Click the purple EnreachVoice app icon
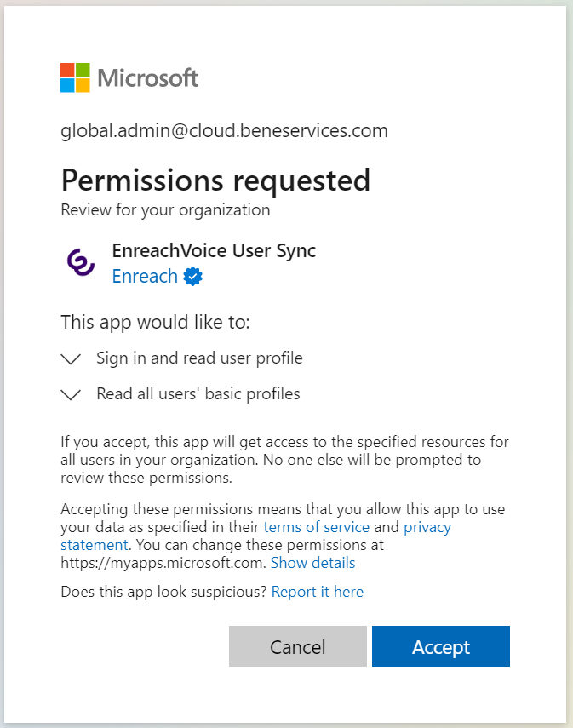 (x=82, y=262)
